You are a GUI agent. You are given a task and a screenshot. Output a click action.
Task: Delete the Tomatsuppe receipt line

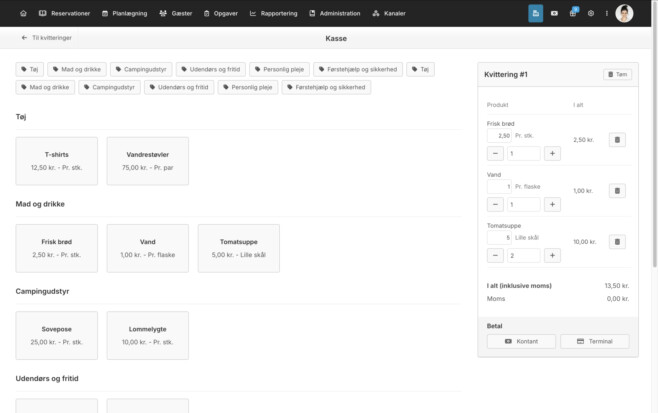tap(617, 242)
